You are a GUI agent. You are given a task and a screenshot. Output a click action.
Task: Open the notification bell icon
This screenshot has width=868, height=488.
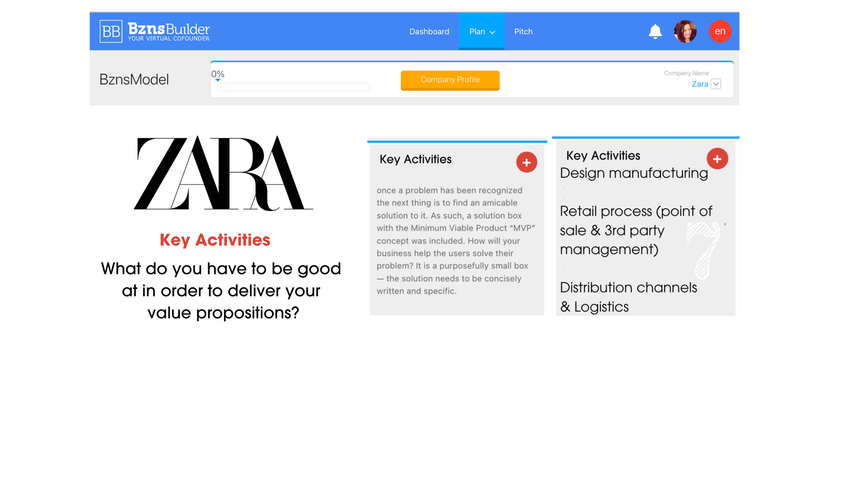654,31
